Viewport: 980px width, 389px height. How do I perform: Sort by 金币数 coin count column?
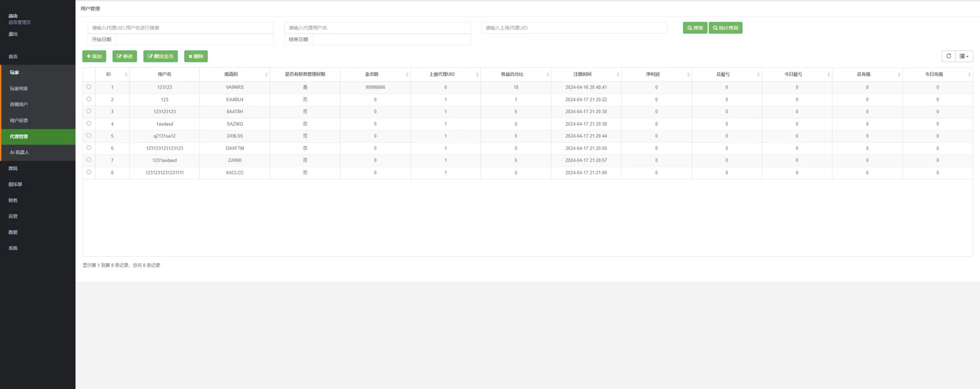coord(375,74)
